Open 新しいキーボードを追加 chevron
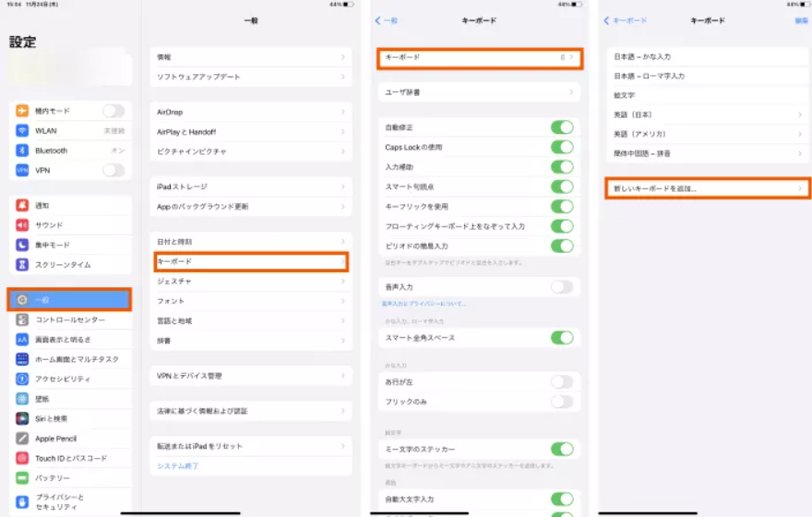Viewport: 812px width, 517px height. (x=801, y=188)
